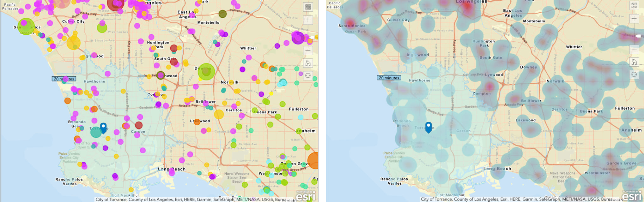
Task: Click 'Long Beach' label on left map
Action: pyautogui.click(x=172, y=169)
